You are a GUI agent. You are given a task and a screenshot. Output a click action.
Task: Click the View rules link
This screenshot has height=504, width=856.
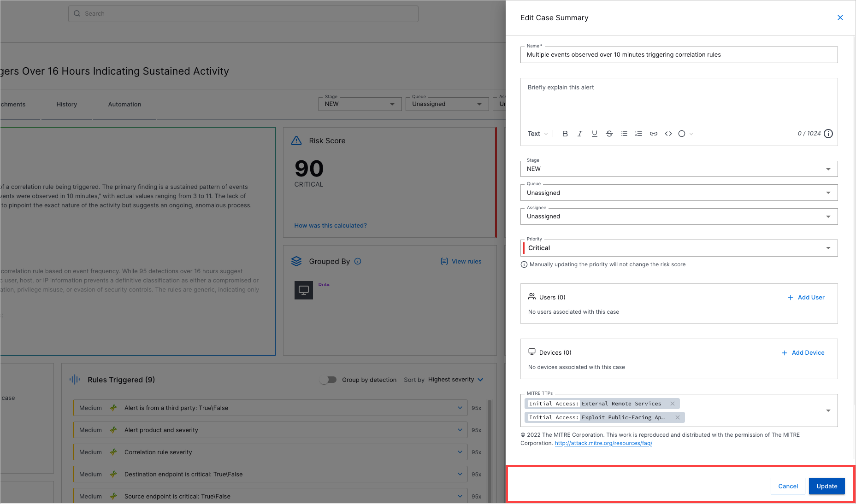coord(461,261)
